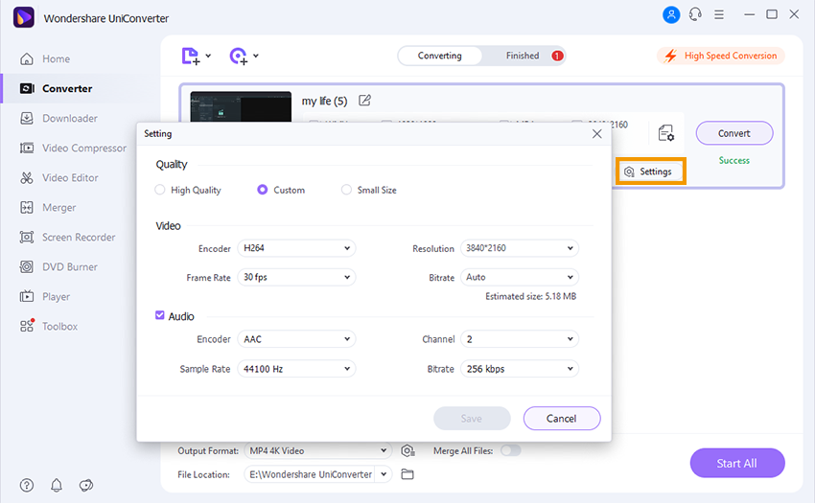815x504 pixels.
Task: Click the Start All button
Action: pyautogui.click(x=737, y=463)
